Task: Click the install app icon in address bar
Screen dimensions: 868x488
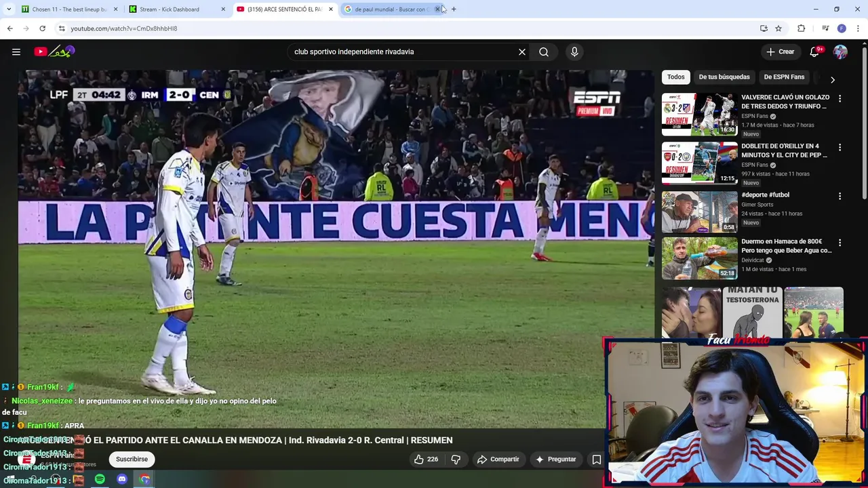Action: tap(764, 28)
